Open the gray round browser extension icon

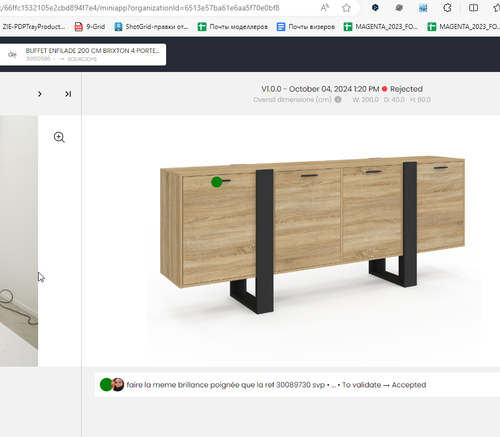point(399,8)
